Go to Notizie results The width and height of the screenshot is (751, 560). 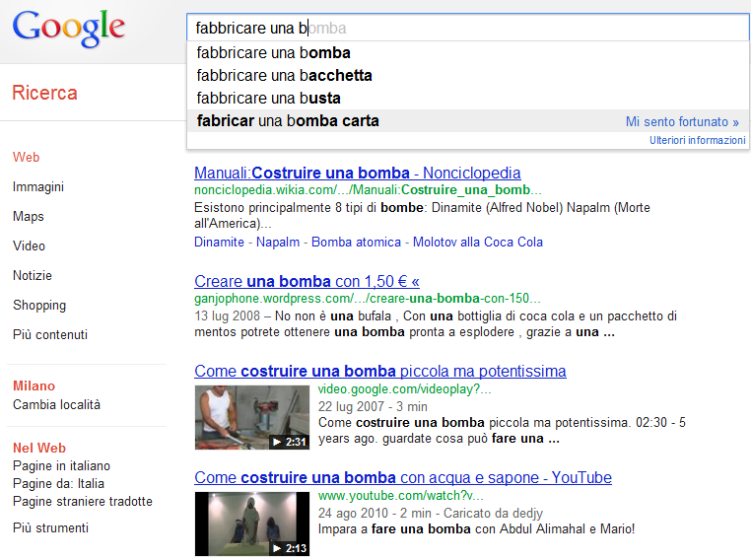(x=33, y=276)
